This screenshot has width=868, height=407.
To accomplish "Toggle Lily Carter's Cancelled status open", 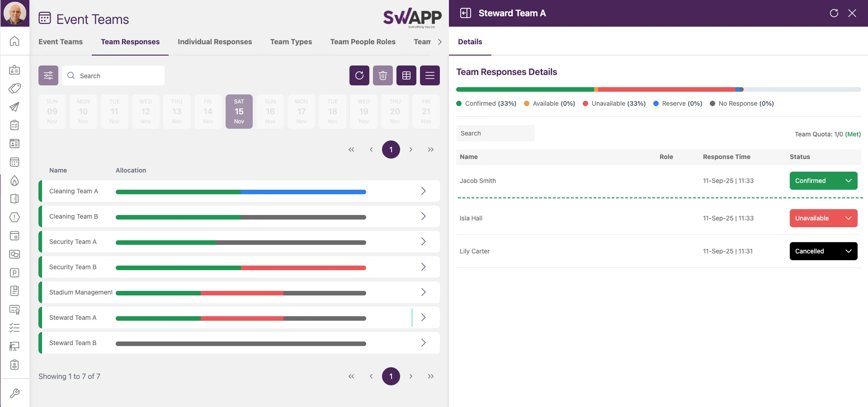I will (x=849, y=251).
